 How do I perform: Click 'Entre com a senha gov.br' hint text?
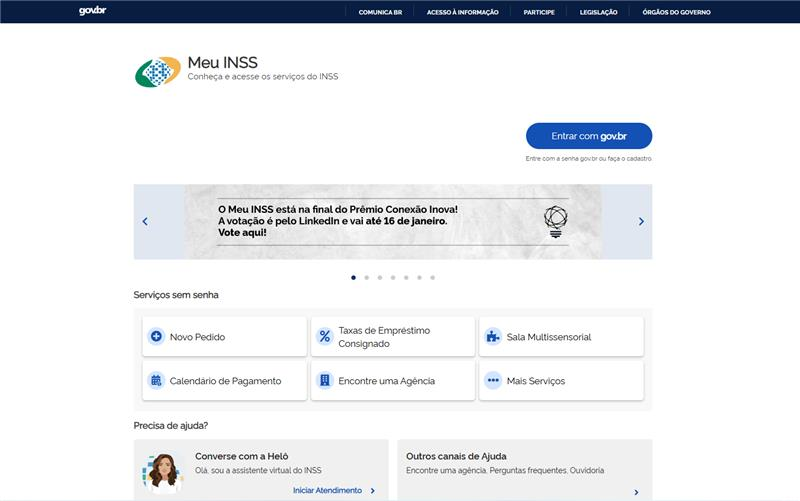pyautogui.click(x=589, y=159)
